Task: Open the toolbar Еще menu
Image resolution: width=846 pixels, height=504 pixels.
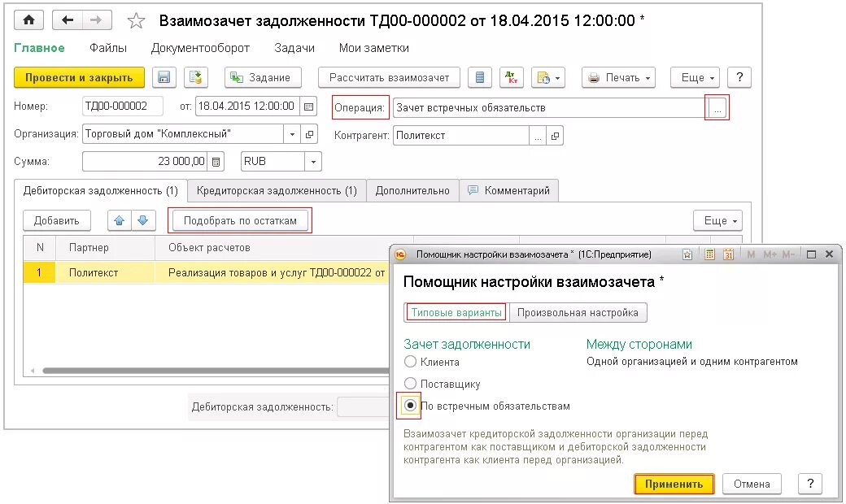Action: tap(696, 77)
